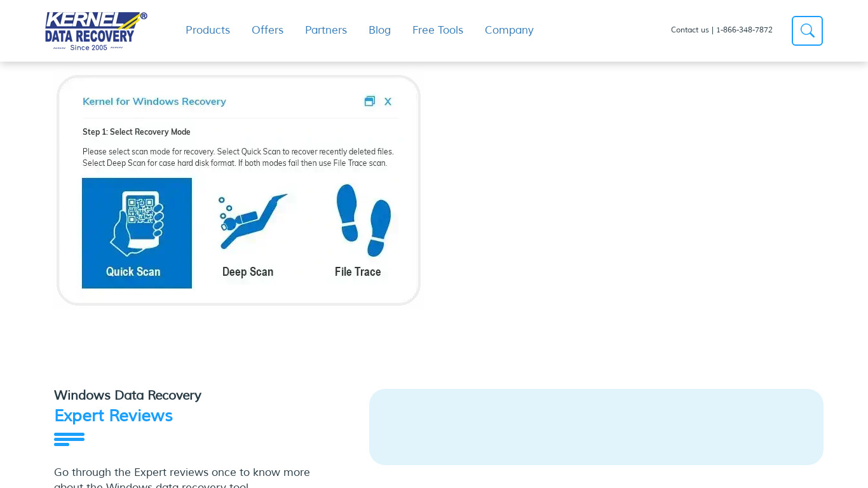This screenshot has height=488, width=868.
Task: Click phone number 1-866-348-7872
Action: 744,30
